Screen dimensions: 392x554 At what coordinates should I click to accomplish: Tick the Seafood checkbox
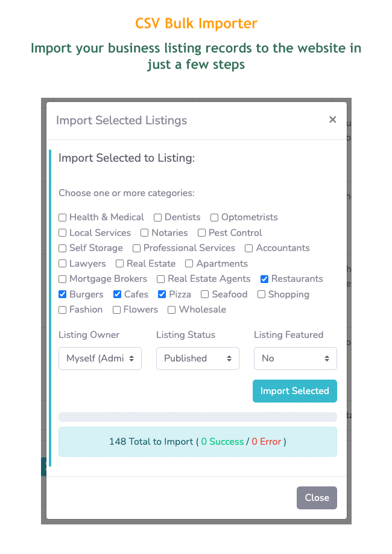[x=205, y=295]
